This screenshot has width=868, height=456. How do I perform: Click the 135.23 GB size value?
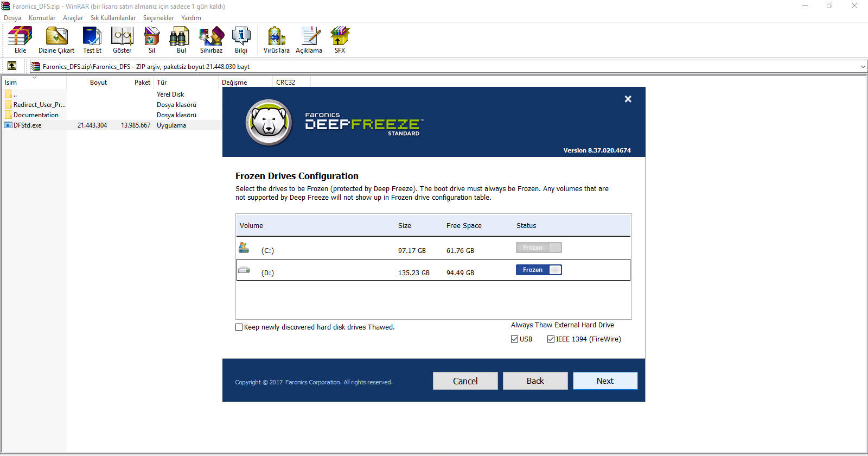tap(414, 273)
